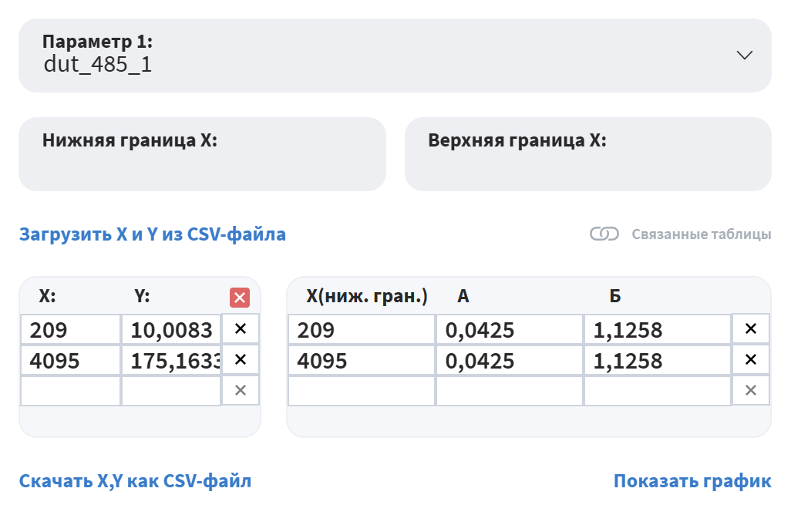Toggle the Связанные таблицы linked tables option
This screenshot has width=791, height=532.
[604, 234]
